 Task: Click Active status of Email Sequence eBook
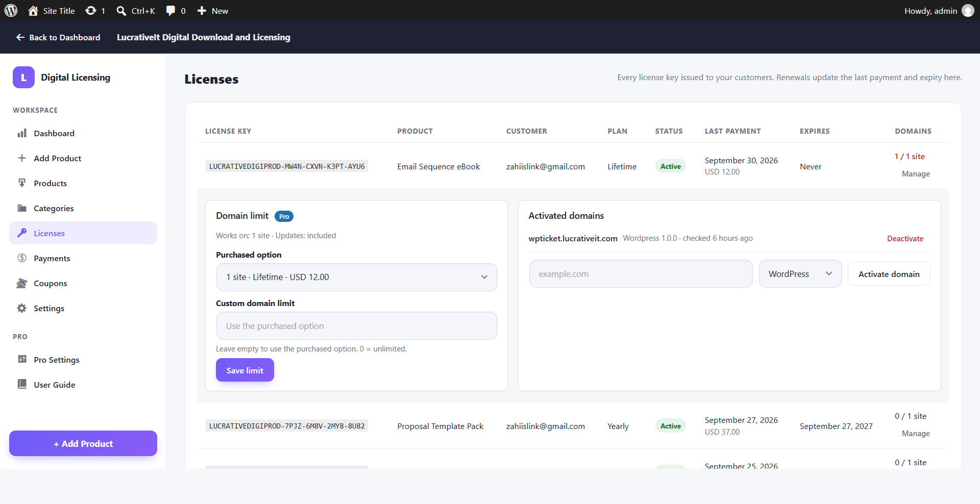pyautogui.click(x=670, y=166)
